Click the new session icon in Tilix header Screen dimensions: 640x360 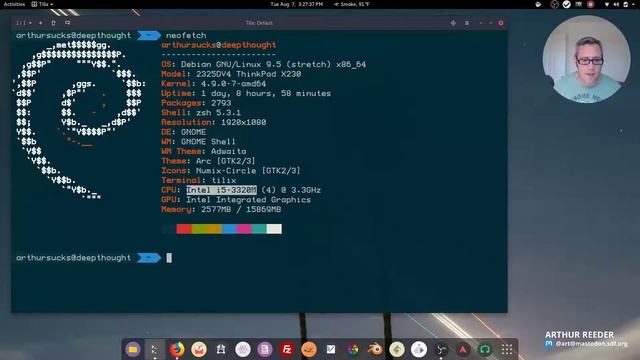pyautogui.click(x=53, y=23)
